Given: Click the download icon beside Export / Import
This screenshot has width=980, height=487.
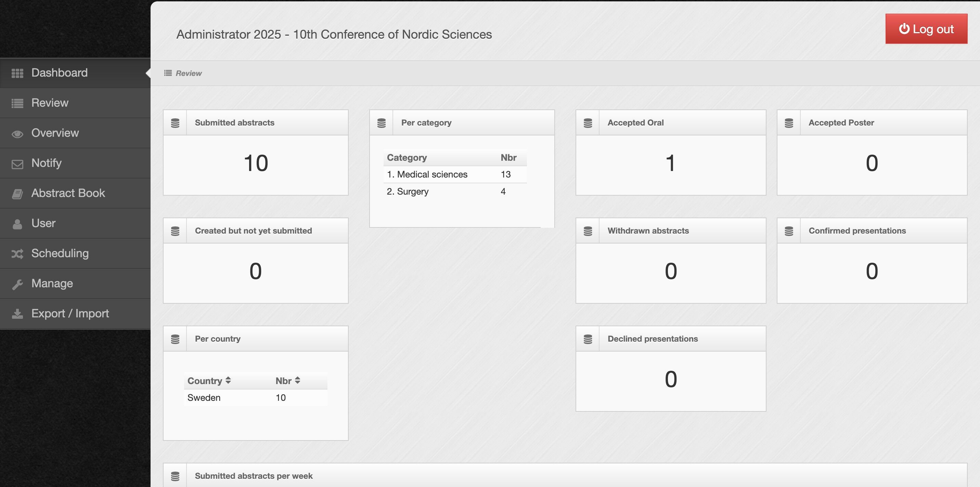Looking at the screenshot, I should 17,314.
